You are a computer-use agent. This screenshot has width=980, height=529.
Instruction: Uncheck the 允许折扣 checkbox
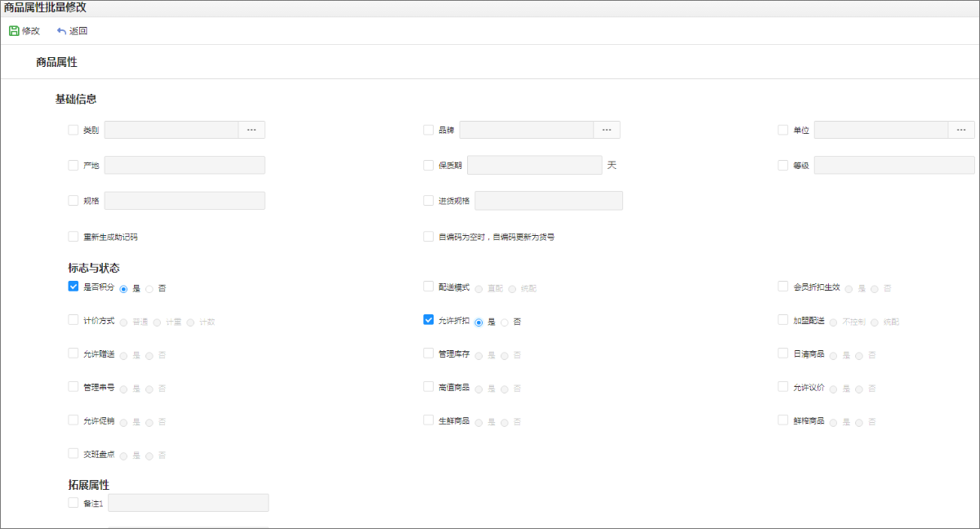click(429, 320)
